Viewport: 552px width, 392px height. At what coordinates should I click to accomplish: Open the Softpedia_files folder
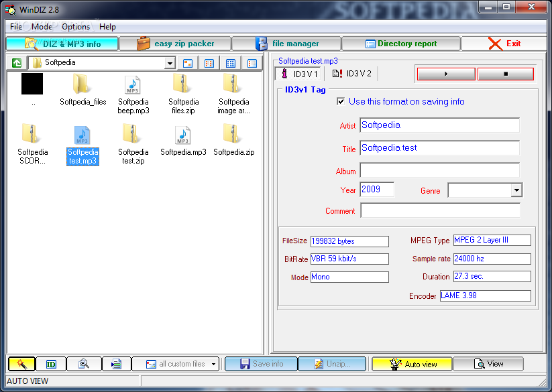[x=82, y=89]
